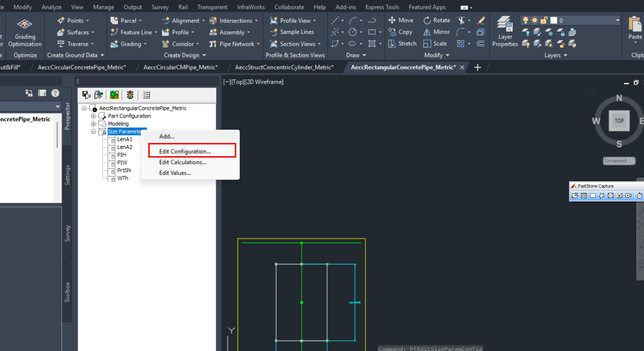
Task: Toggle layer 0 on/off lightbulb
Action: click(x=526, y=20)
